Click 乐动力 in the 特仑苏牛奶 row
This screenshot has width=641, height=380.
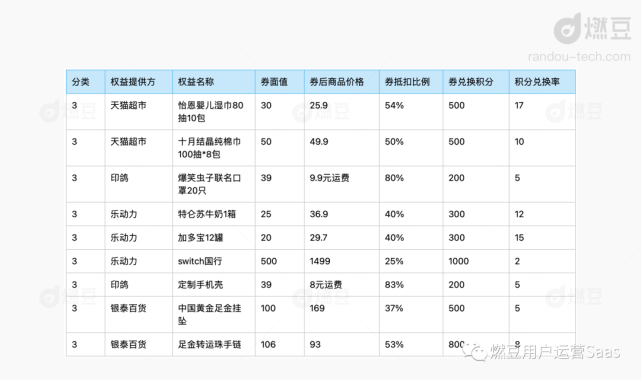[124, 214]
